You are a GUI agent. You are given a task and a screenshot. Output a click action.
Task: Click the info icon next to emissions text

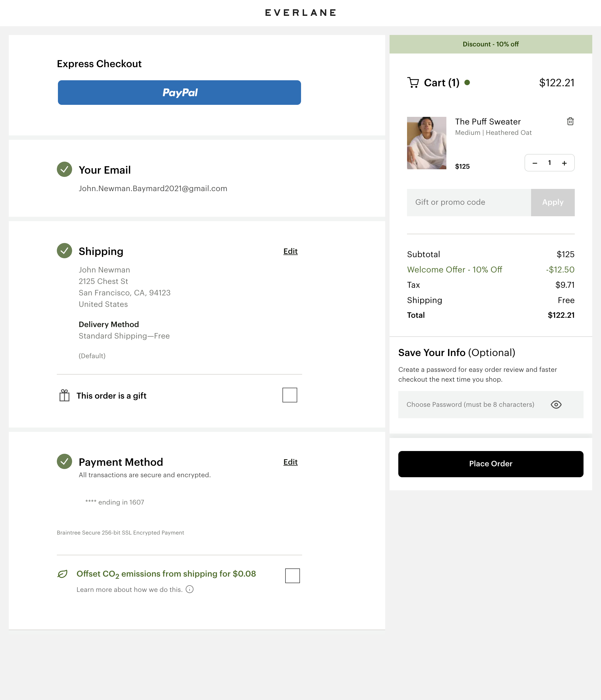[190, 589]
